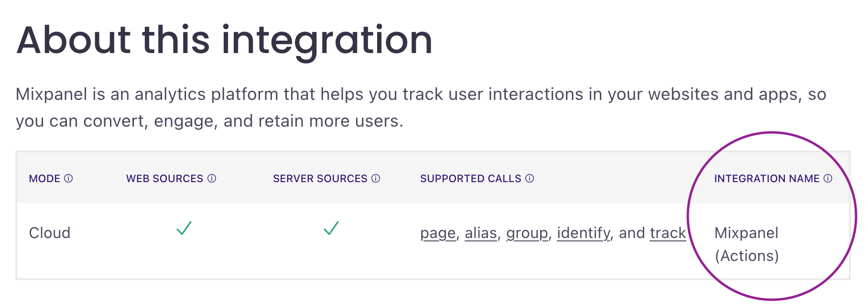This screenshot has height=304, width=868.
Task: Click the SUPPORTED CALLS info icon
Action: [x=530, y=178]
